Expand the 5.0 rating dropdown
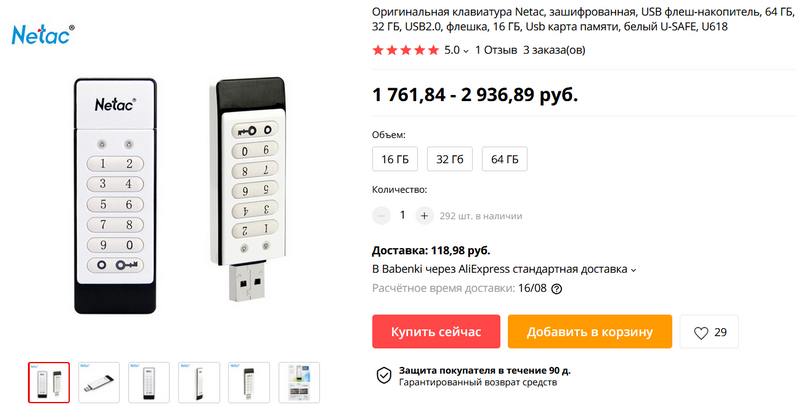 [x=457, y=50]
